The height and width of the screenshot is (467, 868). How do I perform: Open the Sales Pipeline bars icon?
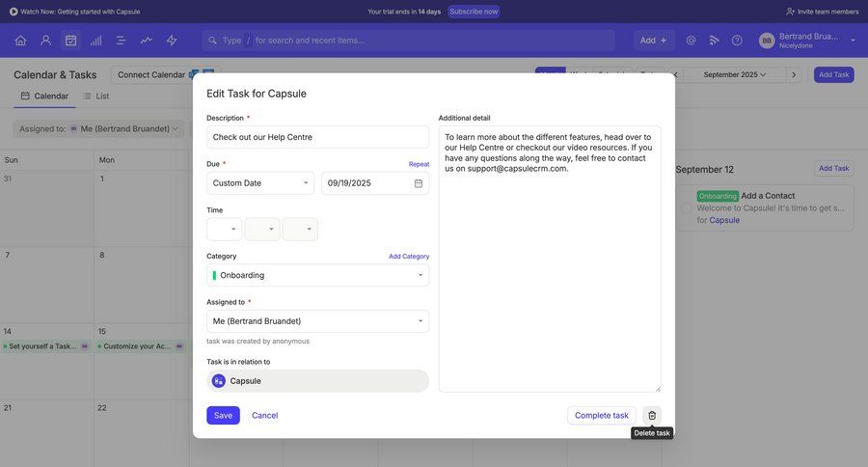(96, 41)
